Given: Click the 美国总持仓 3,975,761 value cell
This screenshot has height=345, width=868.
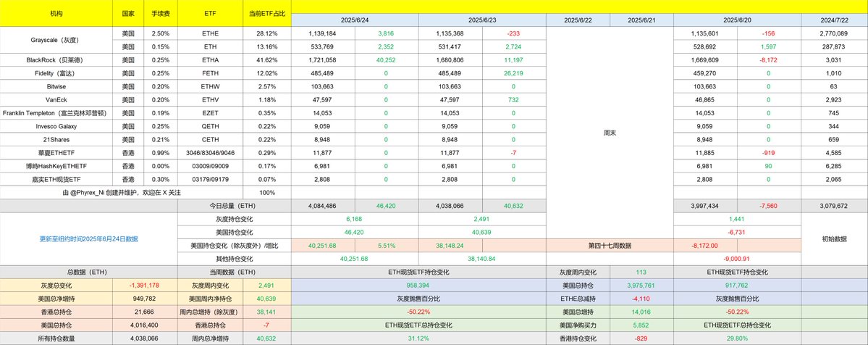Looking at the screenshot, I should click(641, 285).
